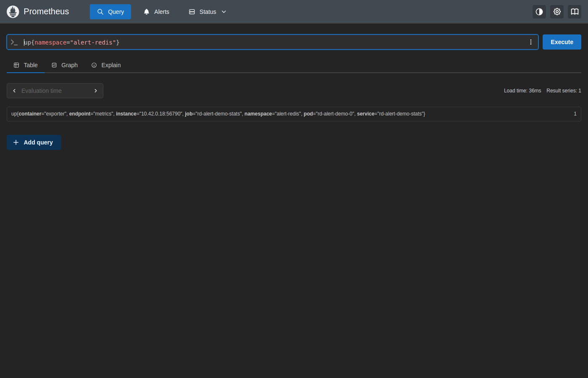Screen dimensions: 588x378
Task: Click the up{container="exporter"...} result series row
Action: (x=294, y=114)
